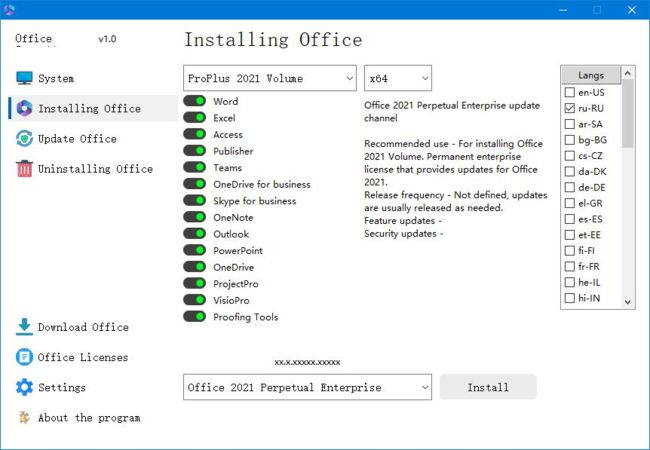Image resolution: width=650 pixels, height=450 pixels.
Task: Click the Langs column header
Action: coord(591,75)
